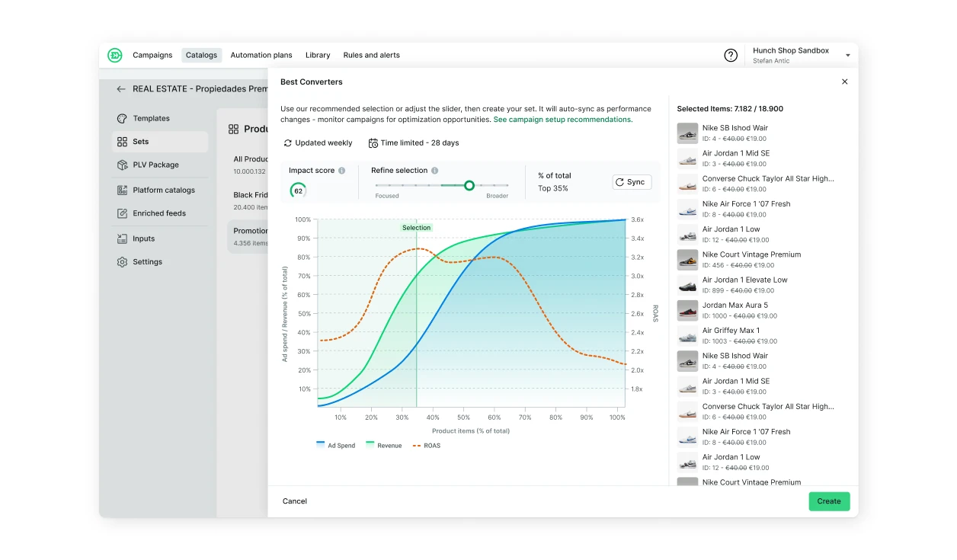
Task: Click the Inputs icon
Action: pos(122,238)
